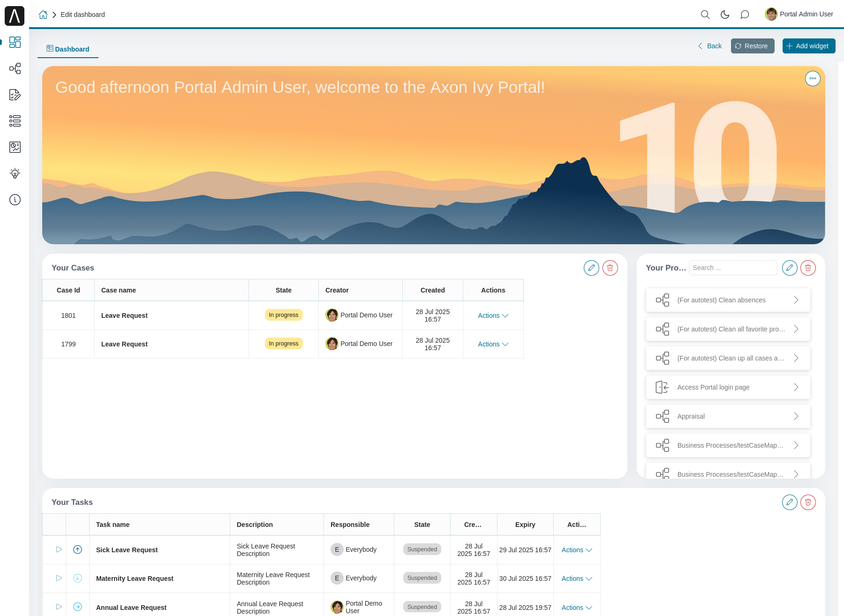Image resolution: width=844 pixels, height=616 pixels.
Task: Expand Actions for Sick Leave Request task
Action: click(x=577, y=550)
